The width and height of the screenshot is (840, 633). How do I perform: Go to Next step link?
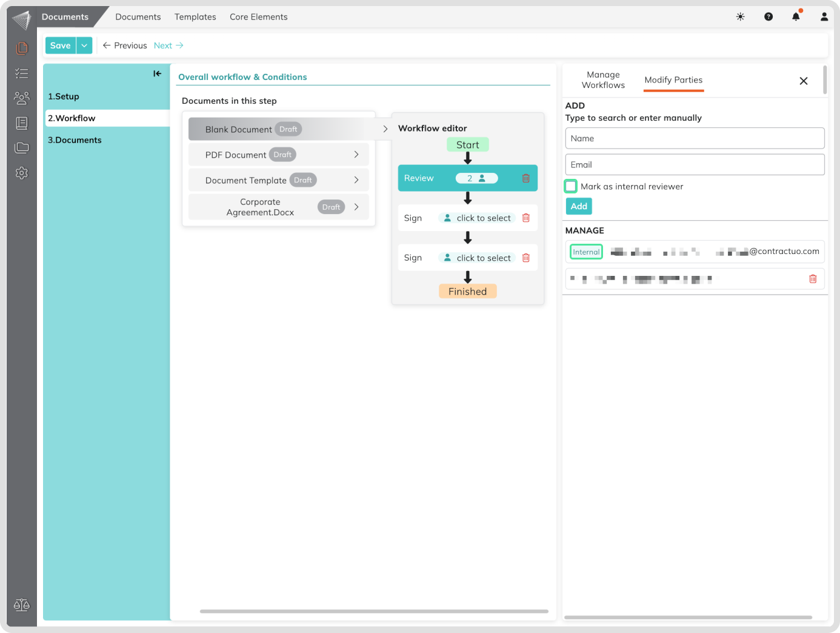coord(168,45)
